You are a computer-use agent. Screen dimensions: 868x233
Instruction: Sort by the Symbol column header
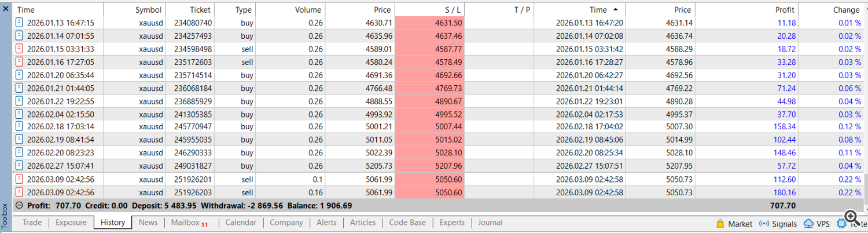pos(149,10)
